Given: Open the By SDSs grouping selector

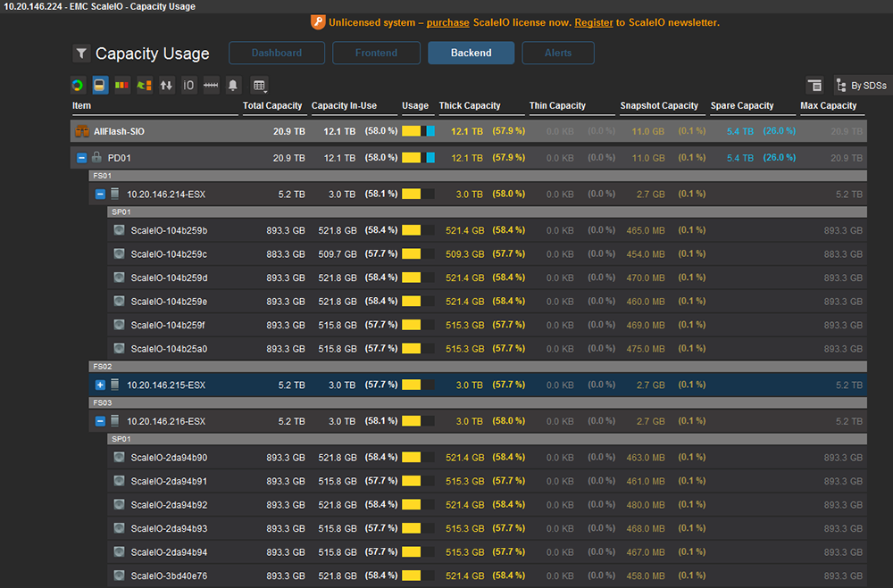Looking at the screenshot, I should (861, 86).
